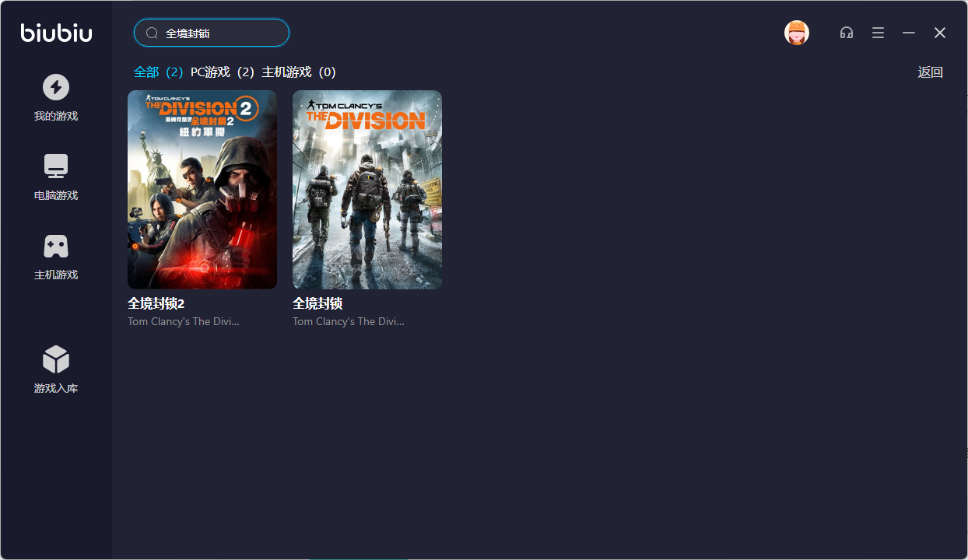968x560 pixels.
Task: Click the search magnifier icon
Action: (x=152, y=33)
